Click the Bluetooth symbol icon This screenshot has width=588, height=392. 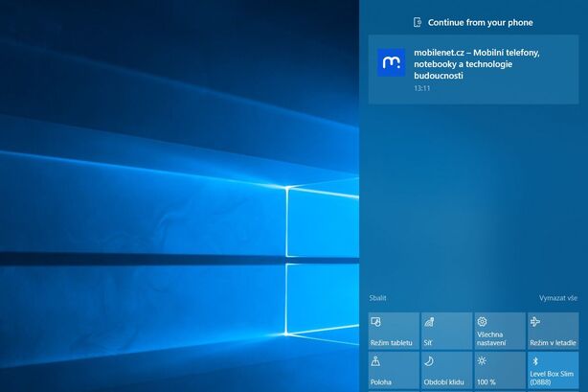tap(535, 361)
